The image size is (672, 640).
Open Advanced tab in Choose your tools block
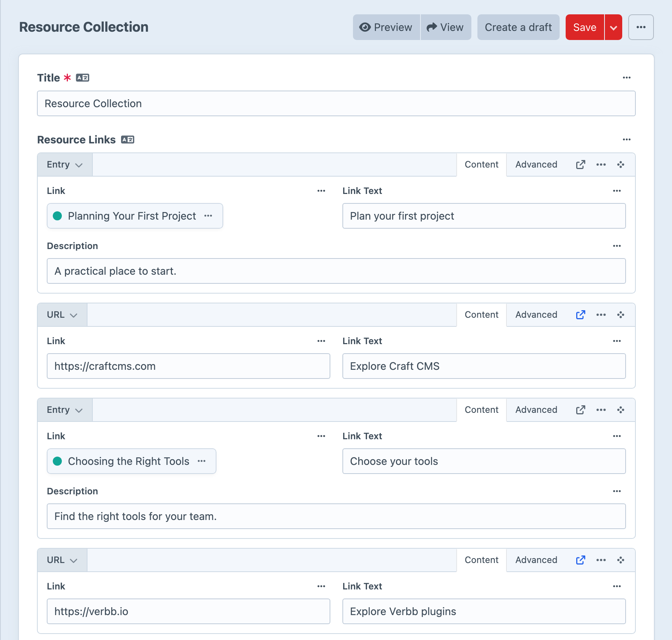[x=536, y=410]
